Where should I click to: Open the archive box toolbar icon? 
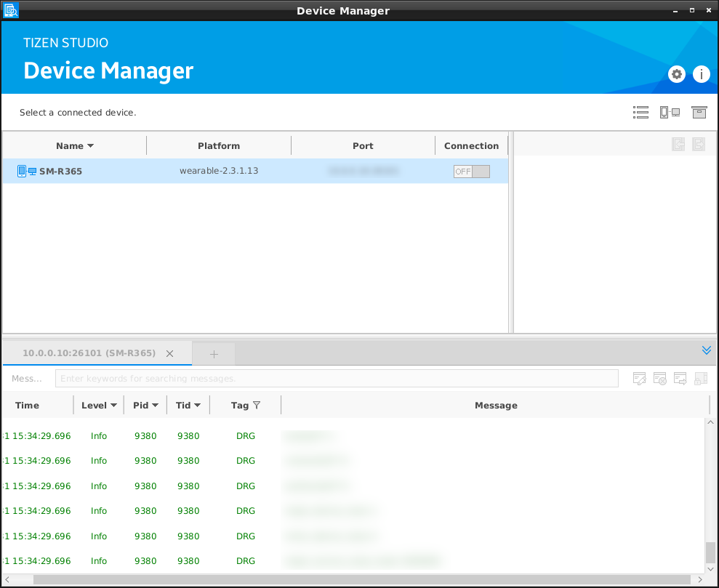coord(699,112)
